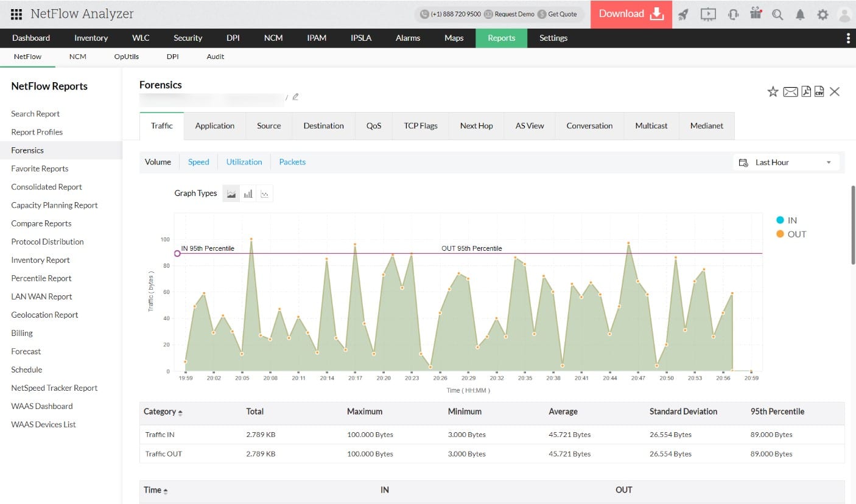Switch to the Audit sub-tab

(216, 57)
